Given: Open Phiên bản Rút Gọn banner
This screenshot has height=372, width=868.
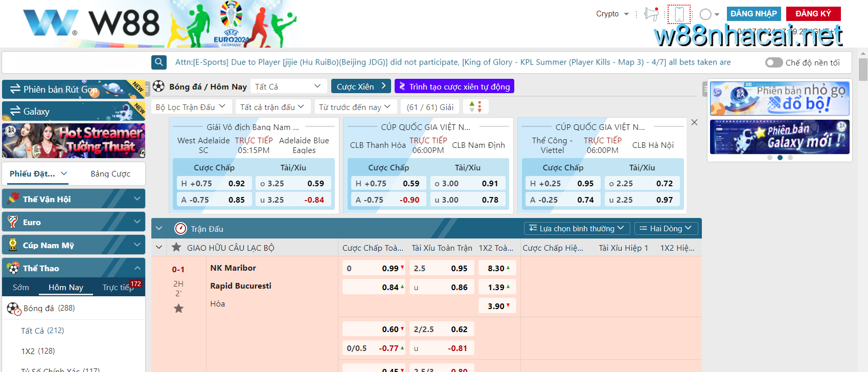Looking at the screenshot, I should pos(74,89).
